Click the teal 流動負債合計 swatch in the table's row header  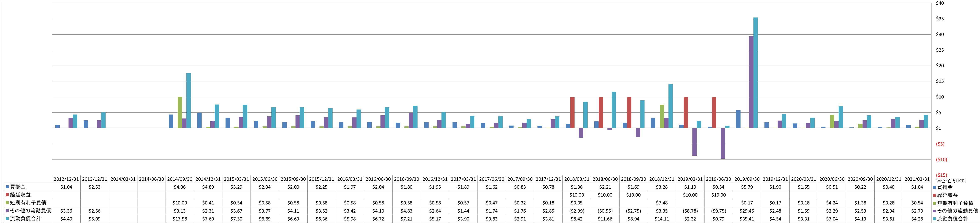pos(7,219)
